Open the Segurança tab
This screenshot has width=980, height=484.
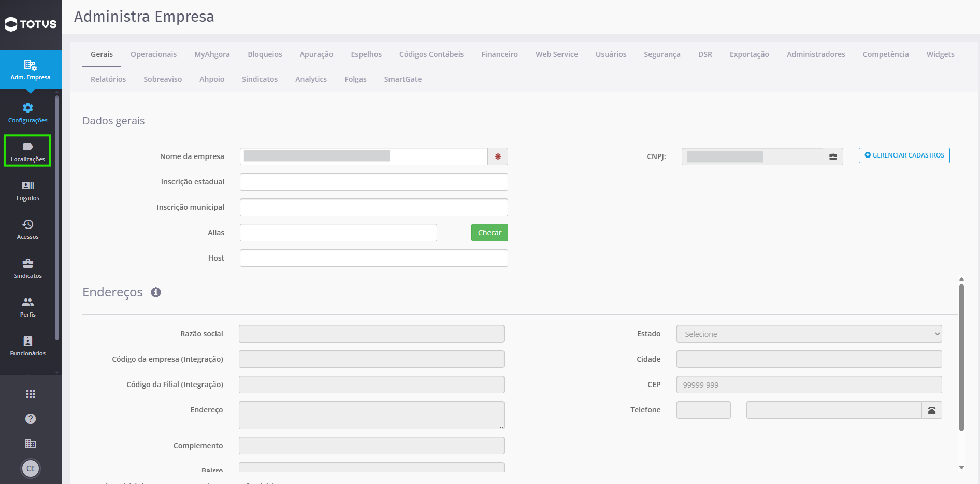[x=662, y=54]
